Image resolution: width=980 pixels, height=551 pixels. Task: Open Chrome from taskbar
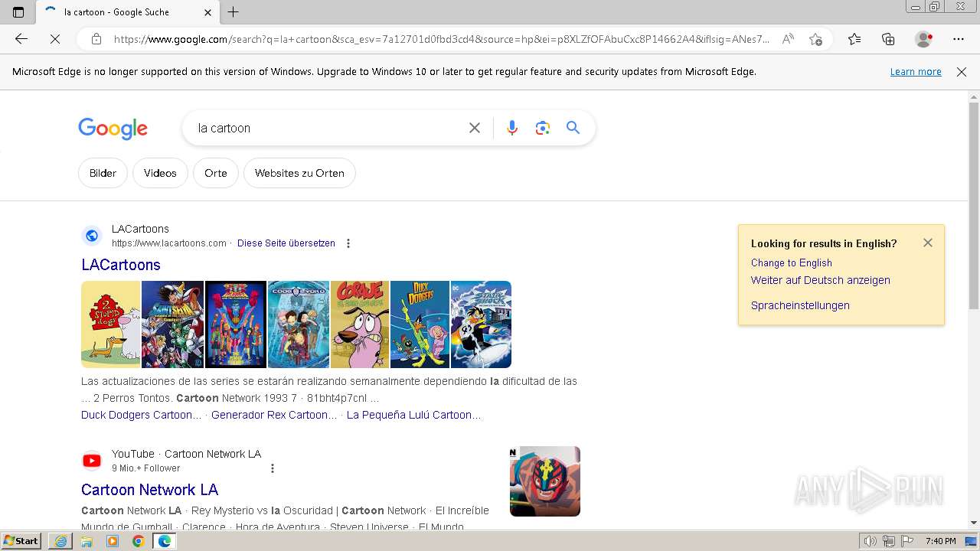point(139,541)
